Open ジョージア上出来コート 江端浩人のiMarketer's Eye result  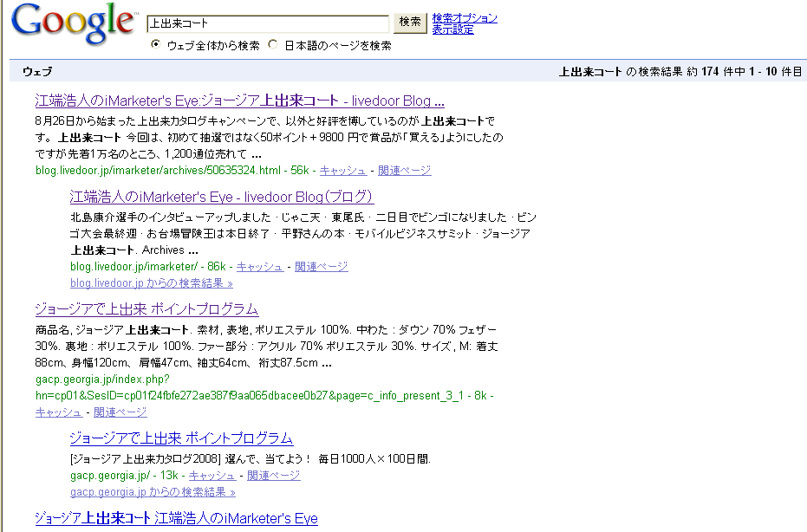point(177,518)
